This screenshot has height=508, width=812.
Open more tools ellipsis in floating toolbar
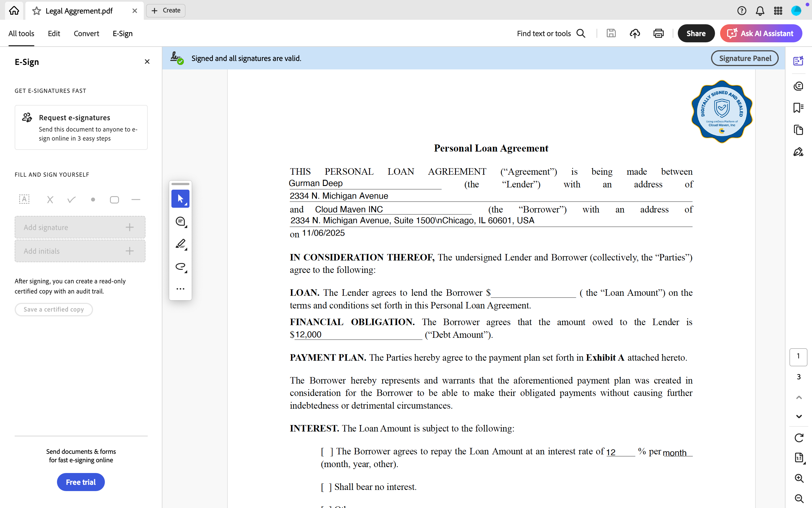(x=180, y=289)
